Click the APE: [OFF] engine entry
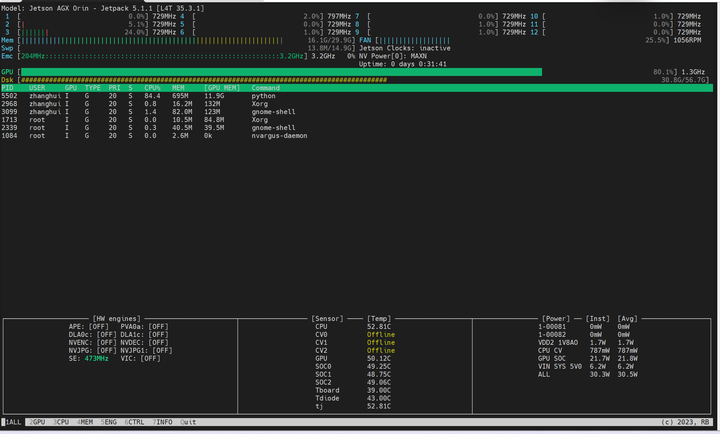Screen dimensions: 720x434 pyautogui.click(x=89, y=327)
